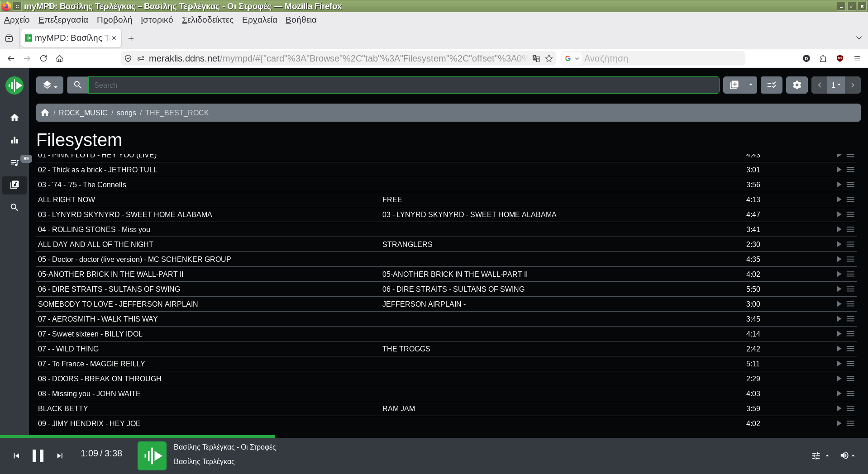Viewport: 868px width, 474px height.
Task: Pause the currently playing song
Action: 38,455
